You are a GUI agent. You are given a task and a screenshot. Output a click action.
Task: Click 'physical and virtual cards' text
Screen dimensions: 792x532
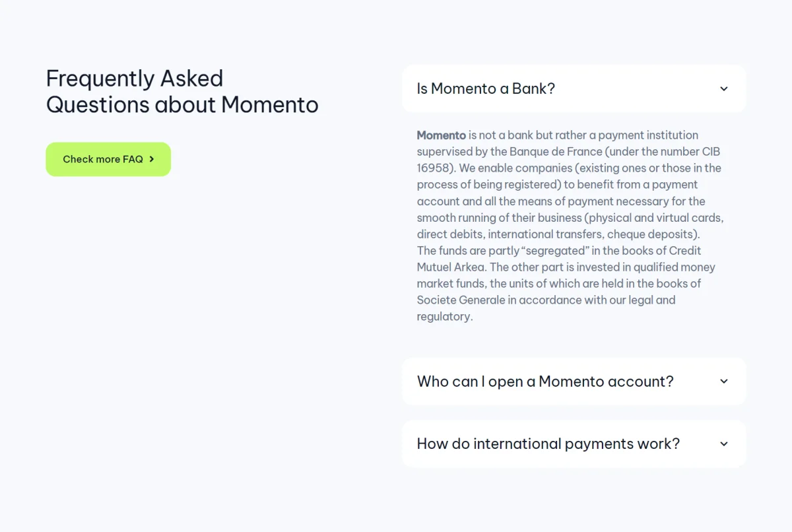click(x=656, y=218)
